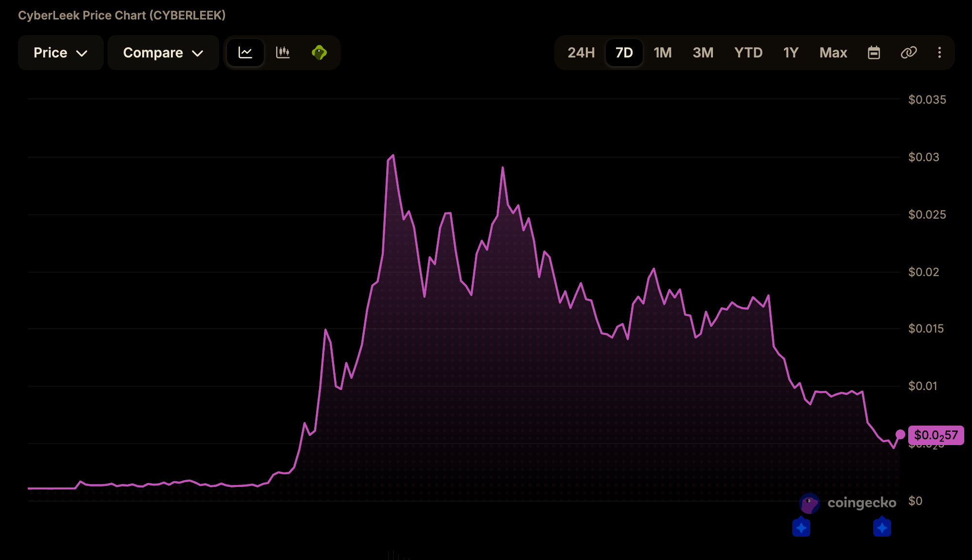The image size is (972, 560).
Task: Switch to line chart view
Action: point(245,53)
